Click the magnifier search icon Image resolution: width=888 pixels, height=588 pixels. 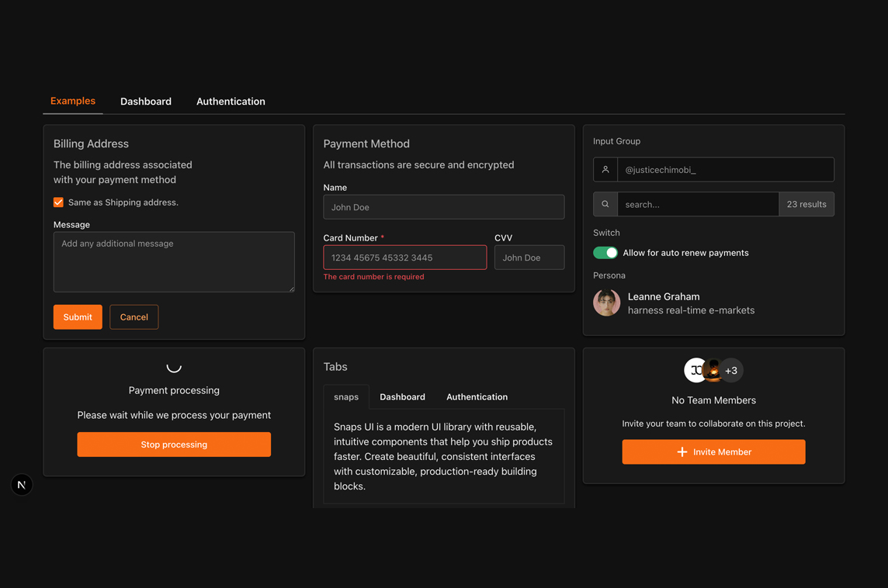click(x=605, y=204)
